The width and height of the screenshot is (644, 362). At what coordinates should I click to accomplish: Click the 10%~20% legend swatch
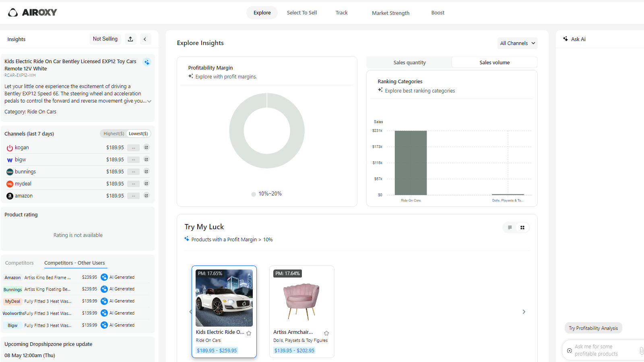254,194
